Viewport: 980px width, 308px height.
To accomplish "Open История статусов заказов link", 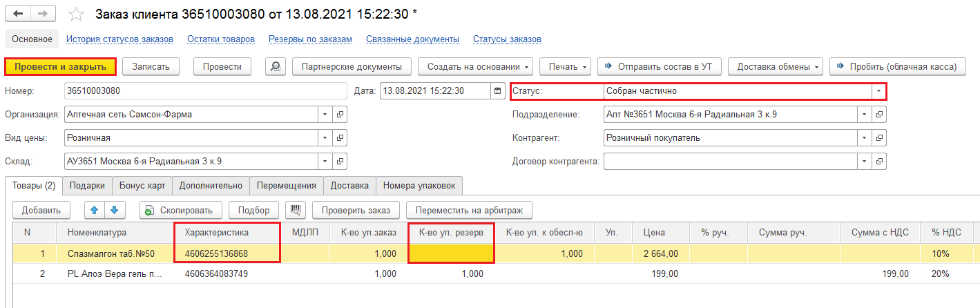I will coord(119,39).
